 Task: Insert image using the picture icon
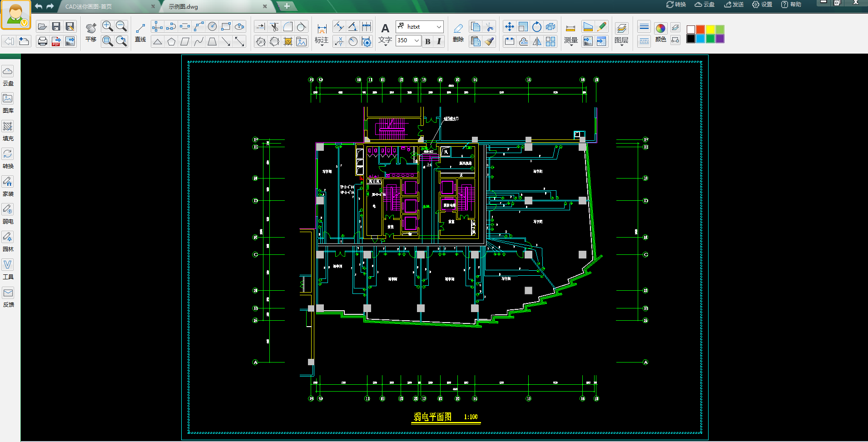pos(301,41)
